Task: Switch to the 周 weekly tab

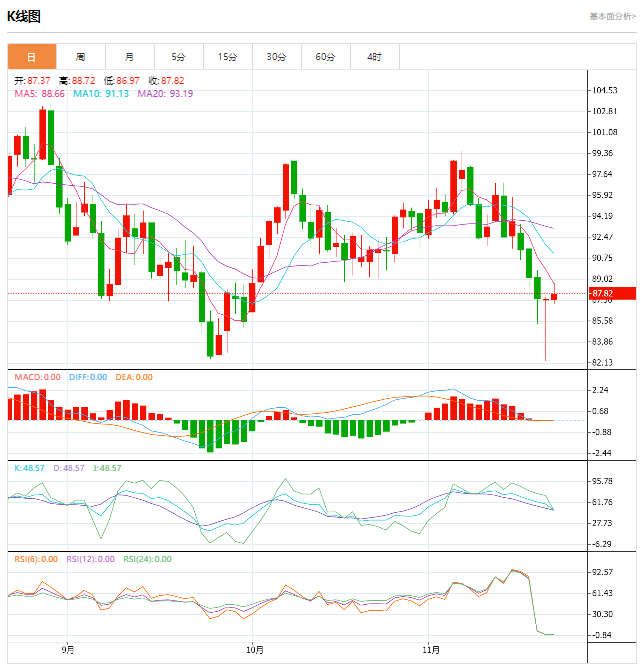Action: [x=81, y=56]
